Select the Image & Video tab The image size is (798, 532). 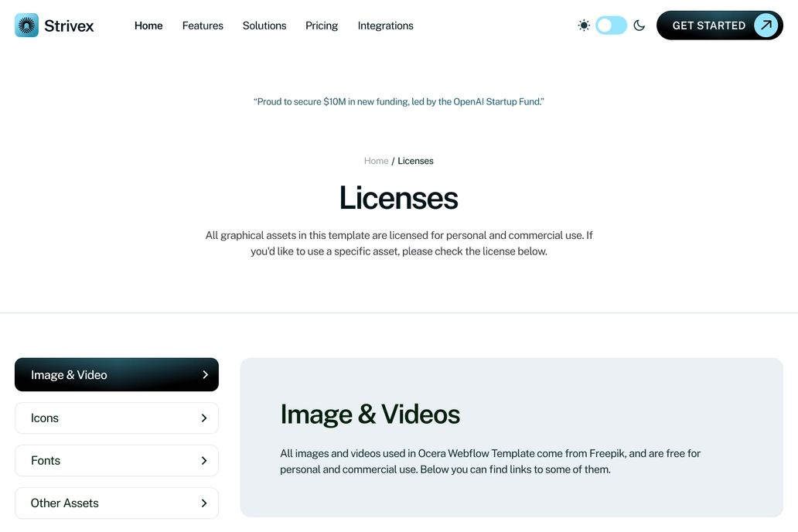click(117, 375)
